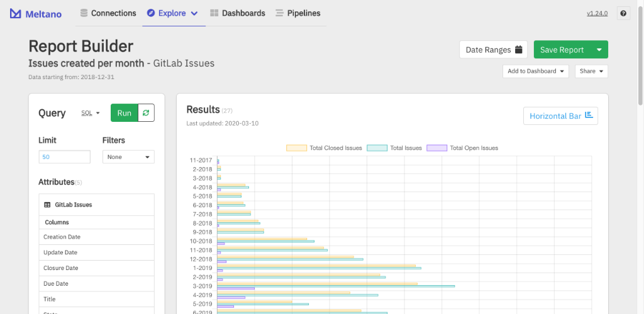Open the Horizontal Bar chart type selector
The height and width of the screenshot is (314, 644).
560,116
